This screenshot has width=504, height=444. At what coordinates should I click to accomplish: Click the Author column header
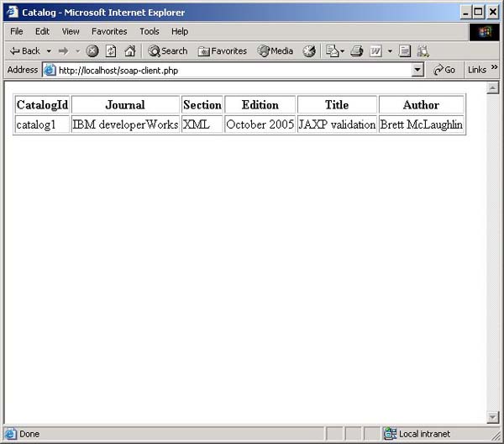[421, 105]
